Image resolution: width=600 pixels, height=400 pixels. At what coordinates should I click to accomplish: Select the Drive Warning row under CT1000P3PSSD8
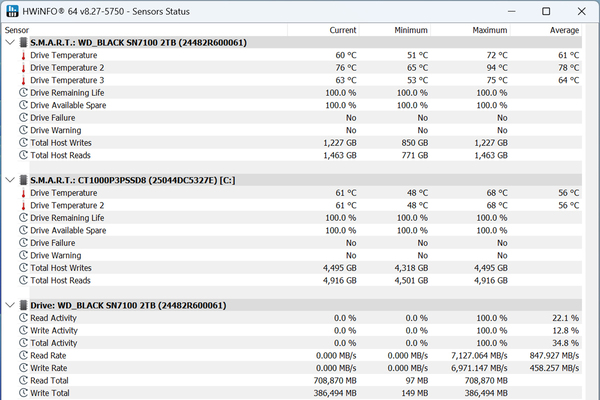[x=293, y=255]
